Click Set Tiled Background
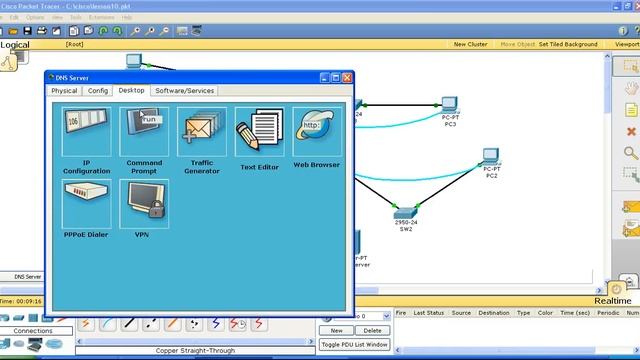 click(568, 44)
